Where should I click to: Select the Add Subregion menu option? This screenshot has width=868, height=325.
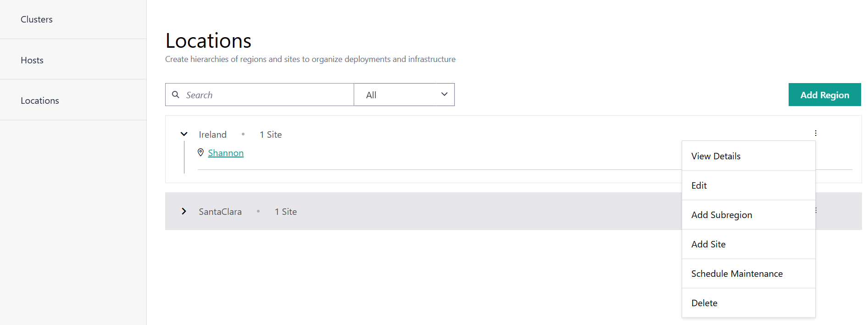coord(722,215)
